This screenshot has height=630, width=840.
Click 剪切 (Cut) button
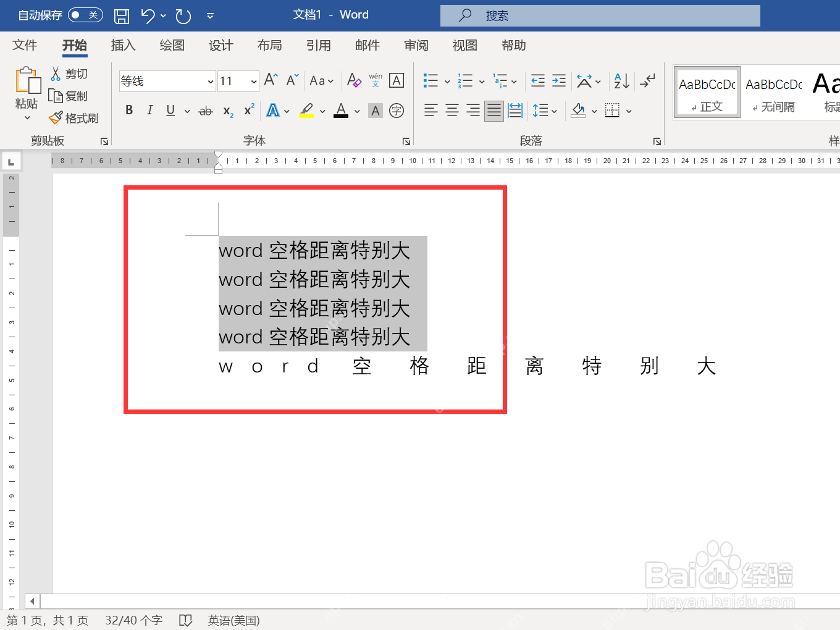(x=69, y=74)
